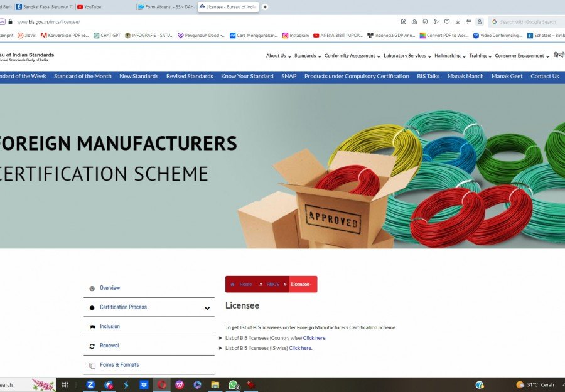This screenshot has height=392, width=565.
Task: Open SNAP in the blue bar
Action: 289,77
